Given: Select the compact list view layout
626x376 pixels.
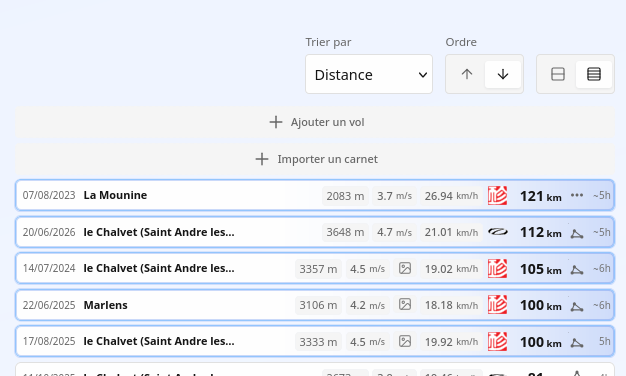Looking at the screenshot, I should [x=594, y=74].
